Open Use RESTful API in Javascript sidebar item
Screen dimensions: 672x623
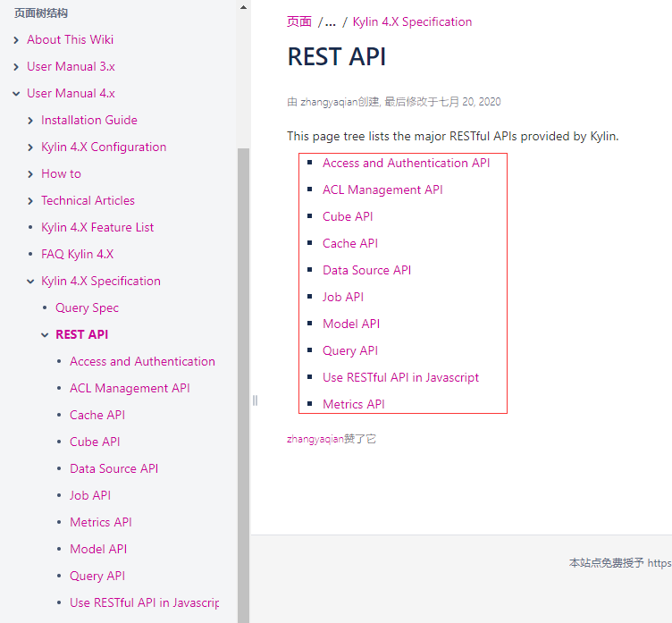(x=145, y=602)
